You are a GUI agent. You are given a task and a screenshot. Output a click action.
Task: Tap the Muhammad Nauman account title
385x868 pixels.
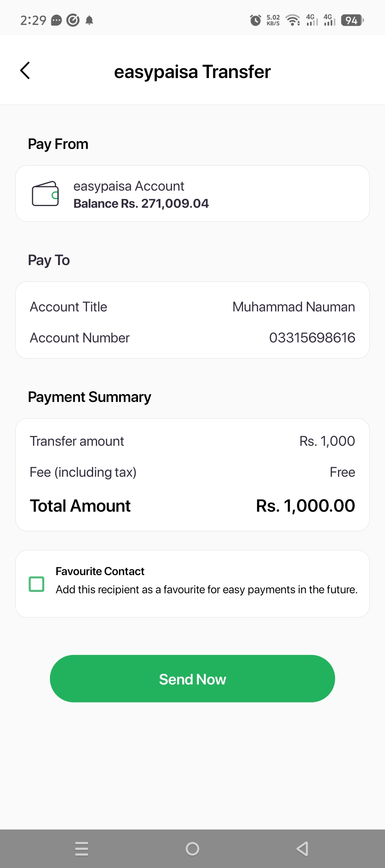tap(293, 307)
